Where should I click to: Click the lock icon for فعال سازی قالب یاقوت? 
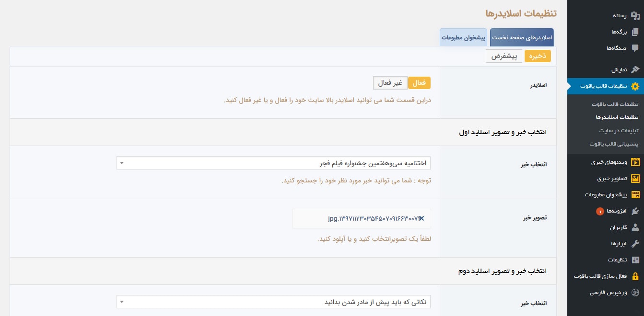[635, 276]
